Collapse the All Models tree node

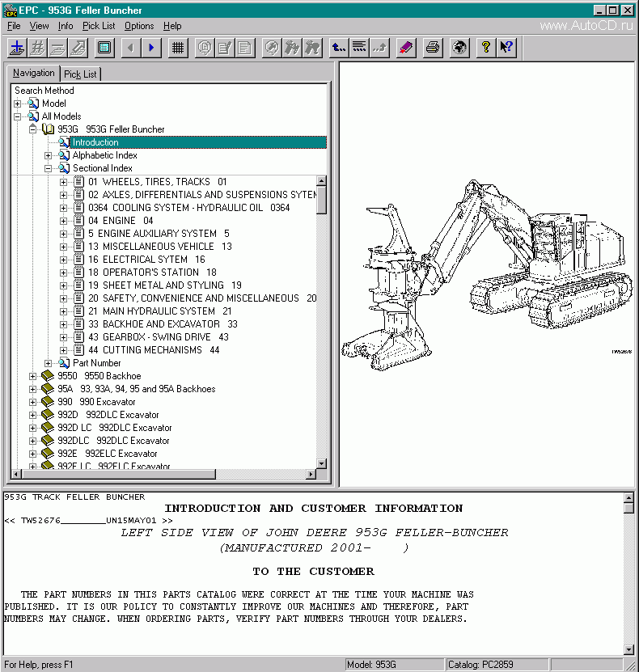pyautogui.click(x=17, y=116)
